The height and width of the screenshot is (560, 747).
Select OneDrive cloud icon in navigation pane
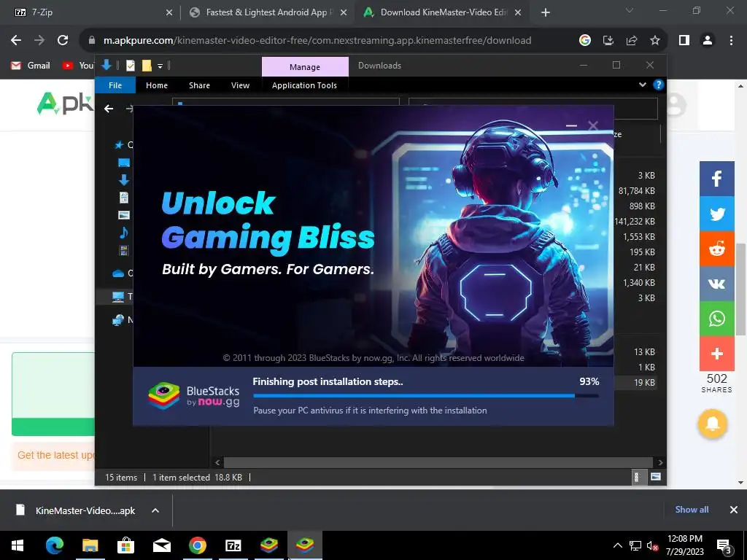[x=118, y=273]
